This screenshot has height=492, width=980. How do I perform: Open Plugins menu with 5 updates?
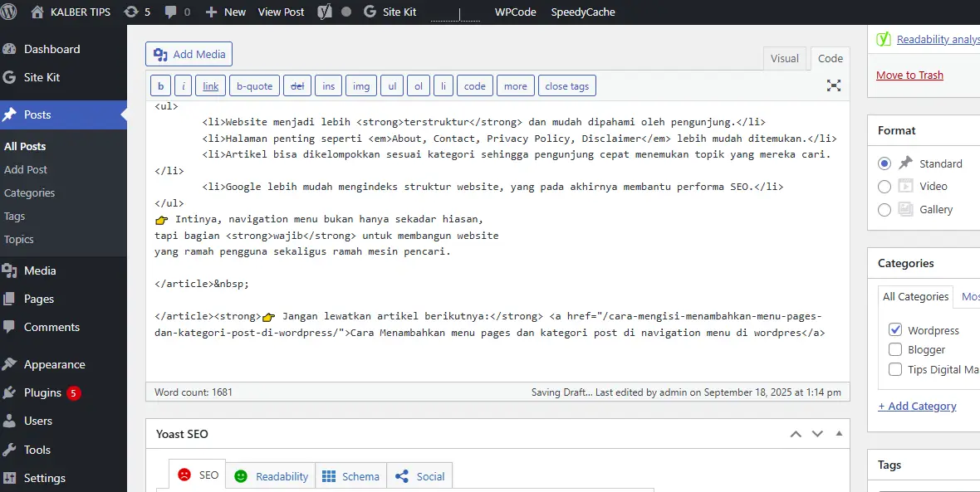(42, 392)
